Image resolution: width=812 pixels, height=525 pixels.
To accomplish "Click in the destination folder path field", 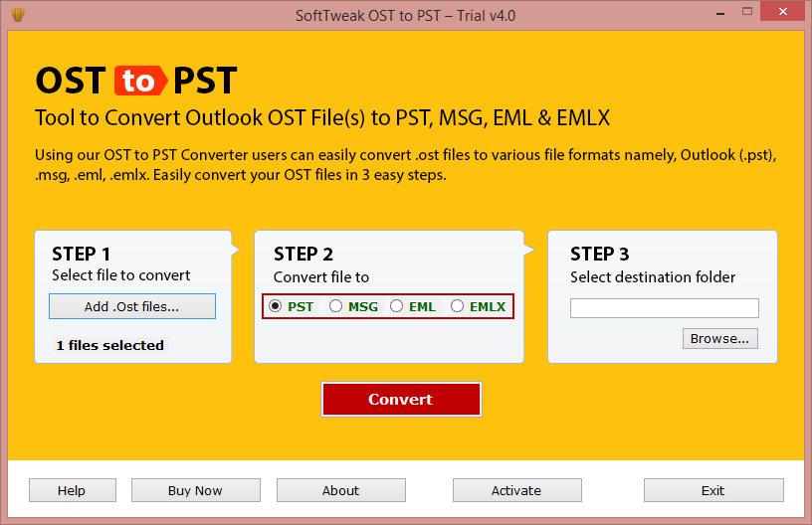I will [664, 308].
